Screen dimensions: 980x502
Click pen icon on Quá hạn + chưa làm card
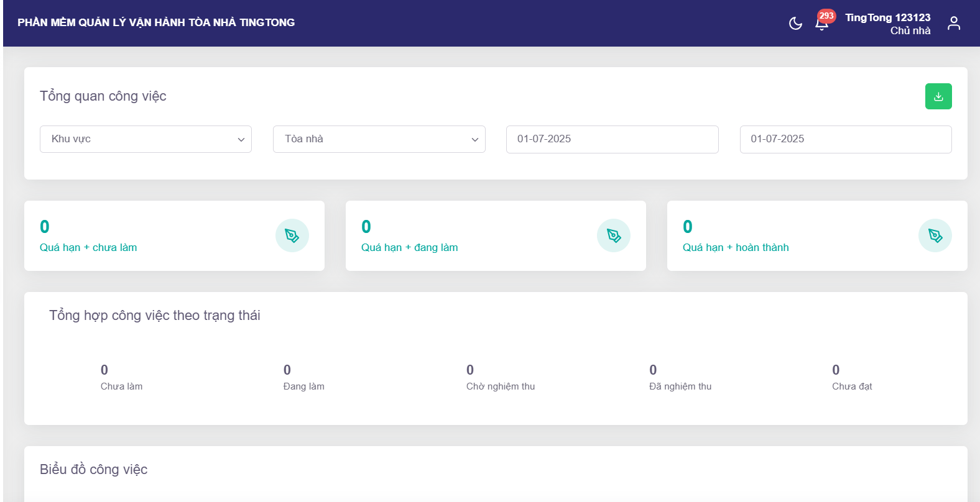tap(292, 235)
